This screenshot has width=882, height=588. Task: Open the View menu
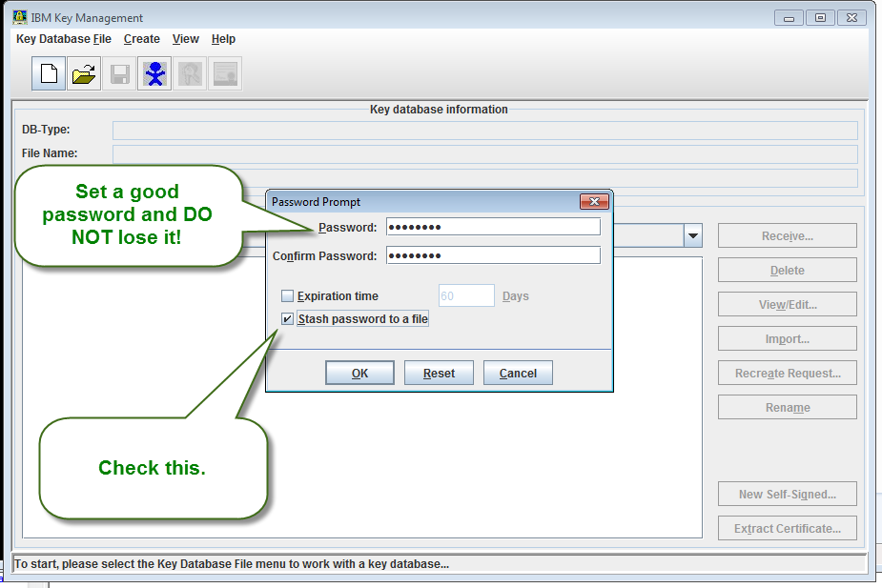185,39
